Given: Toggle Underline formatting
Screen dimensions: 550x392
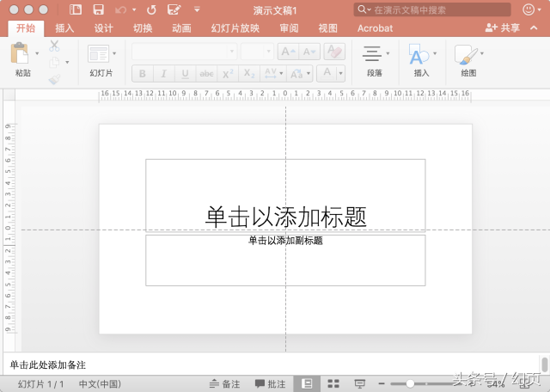Looking at the screenshot, I should [x=186, y=74].
